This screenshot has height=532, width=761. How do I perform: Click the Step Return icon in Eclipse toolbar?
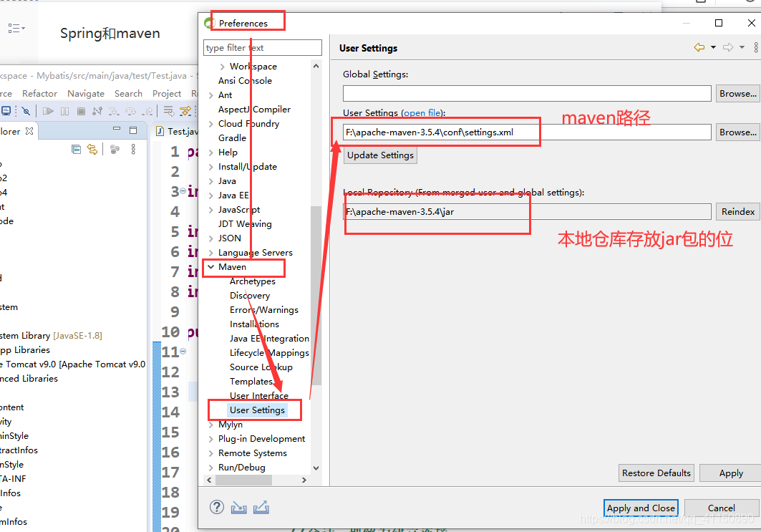coord(147,112)
